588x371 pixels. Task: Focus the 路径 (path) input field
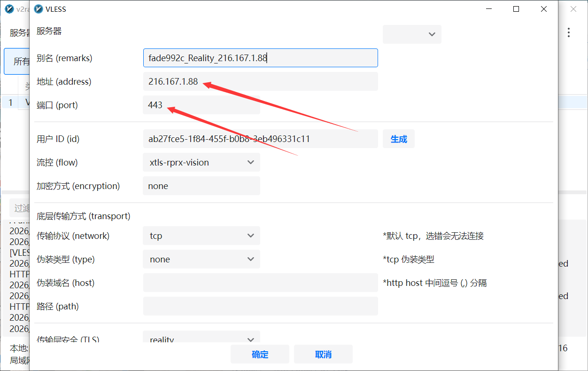260,306
